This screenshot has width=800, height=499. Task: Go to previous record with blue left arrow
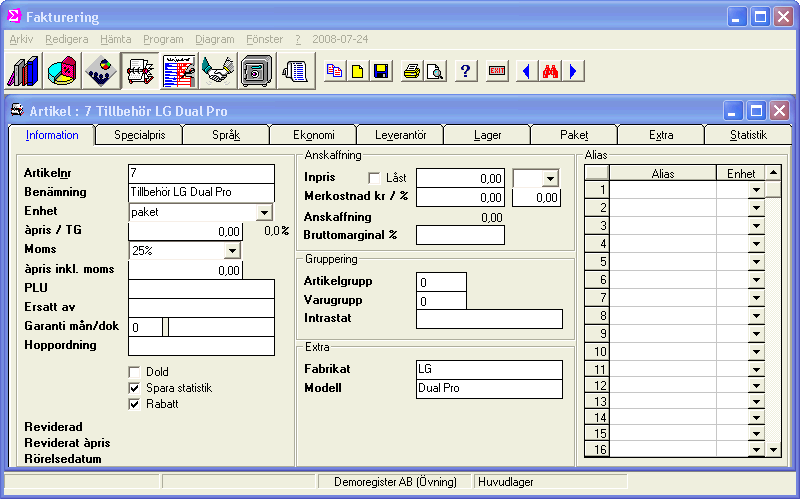pos(525,72)
